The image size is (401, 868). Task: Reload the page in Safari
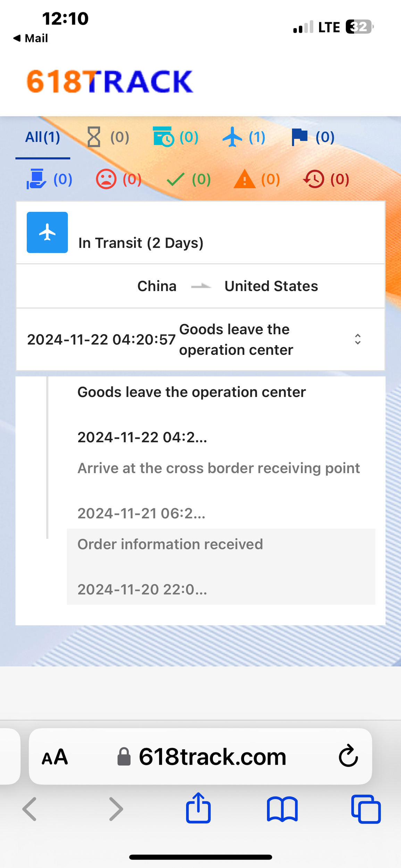348,756
